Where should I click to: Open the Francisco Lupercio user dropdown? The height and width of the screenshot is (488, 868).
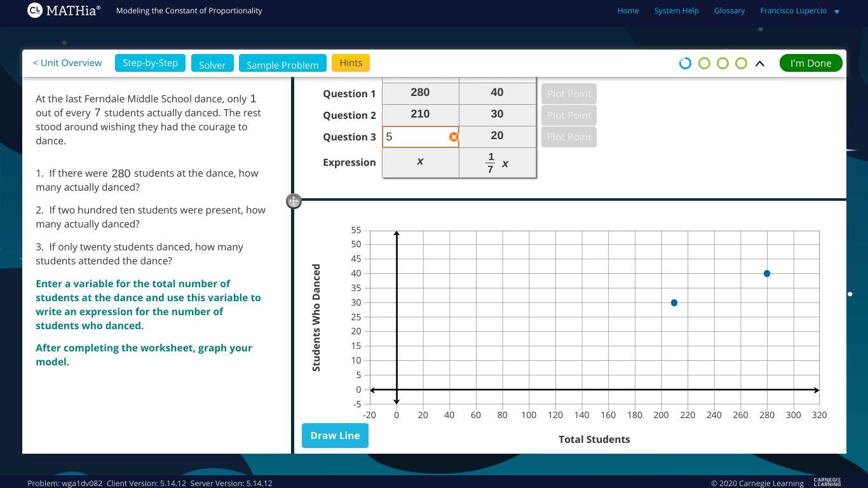[x=800, y=11]
